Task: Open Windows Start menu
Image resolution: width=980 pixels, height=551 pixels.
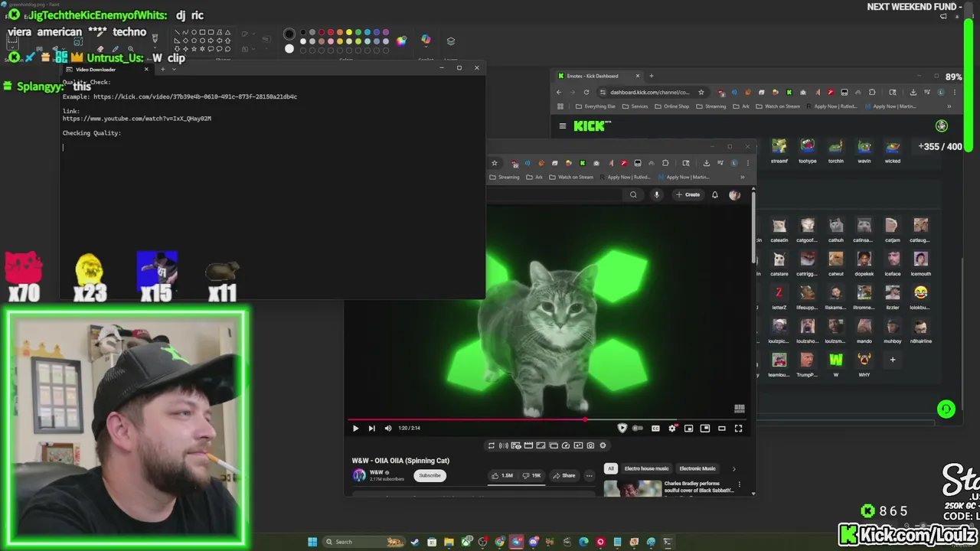Action: [312, 542]
